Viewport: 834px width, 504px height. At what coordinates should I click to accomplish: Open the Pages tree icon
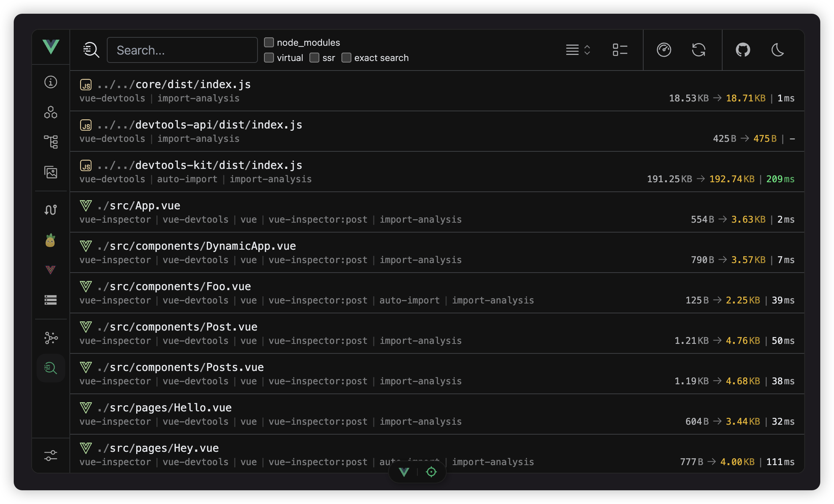tap(50, 142)
